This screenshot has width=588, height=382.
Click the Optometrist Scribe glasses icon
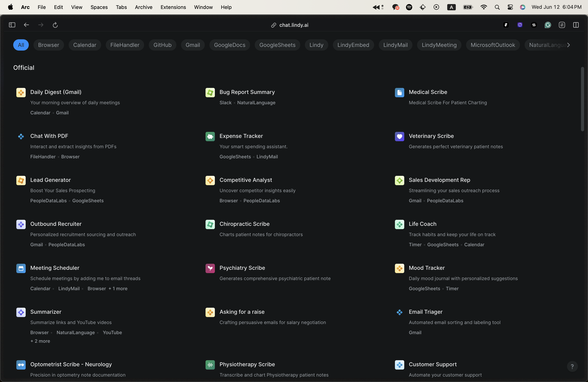click(x=21, y=365)
